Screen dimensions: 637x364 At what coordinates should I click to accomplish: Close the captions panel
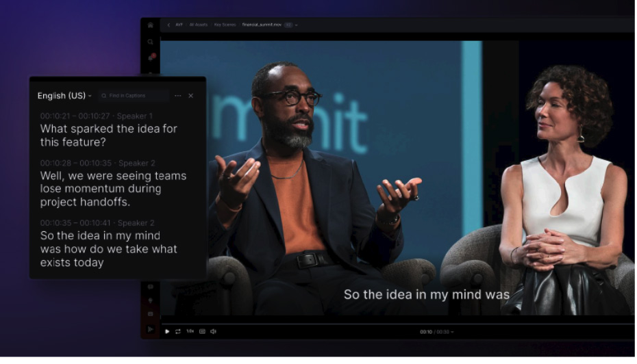point(190,96)
